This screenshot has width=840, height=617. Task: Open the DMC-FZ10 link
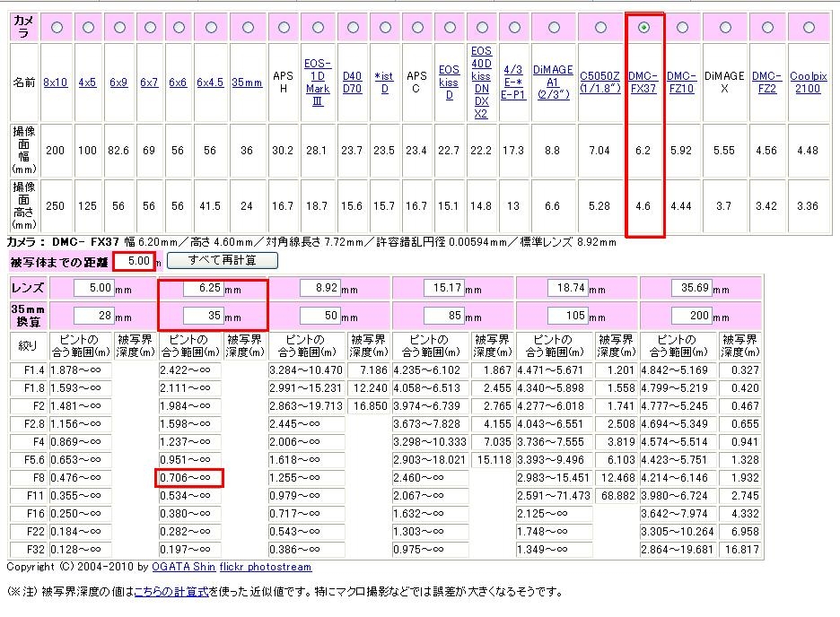[681, 83]
